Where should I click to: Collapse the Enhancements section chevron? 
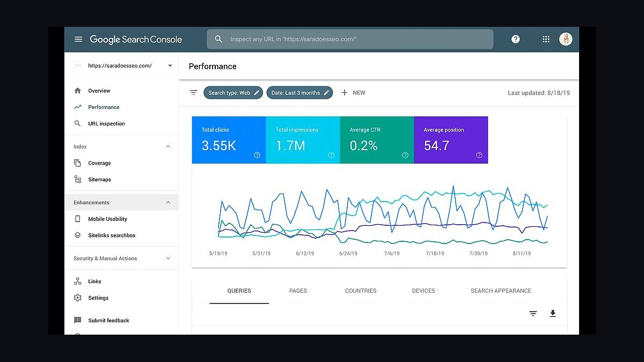click(x=168, y=203)
